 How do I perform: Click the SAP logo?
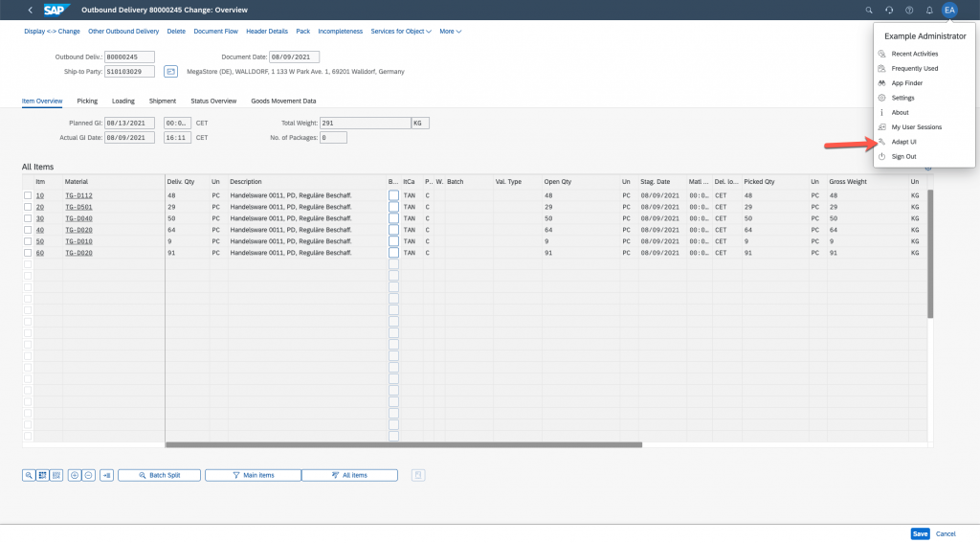(56, 10)
